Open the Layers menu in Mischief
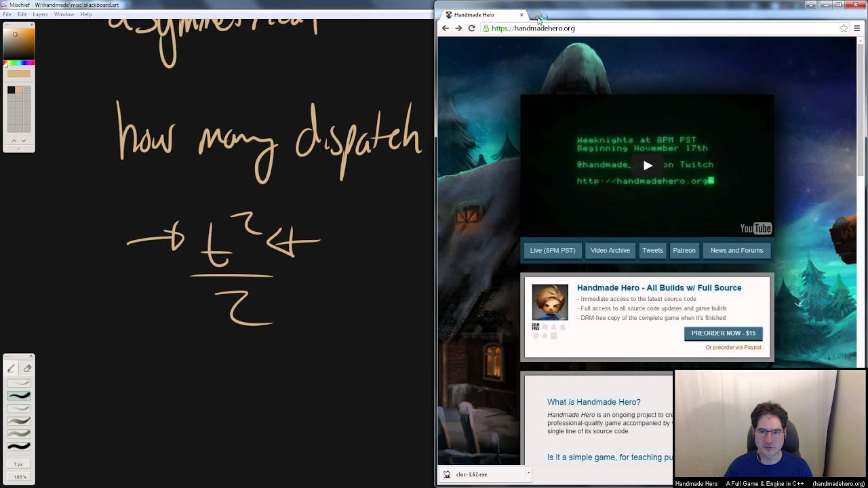 (41, 14)
